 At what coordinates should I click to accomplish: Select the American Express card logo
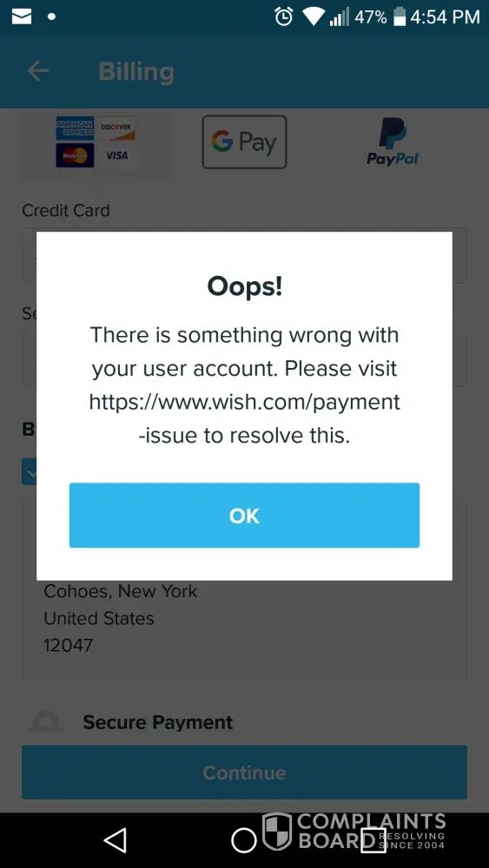(x=75, y=128)
